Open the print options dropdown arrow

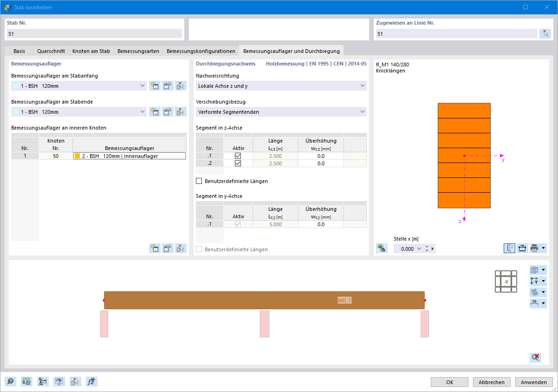coord(544,248)
